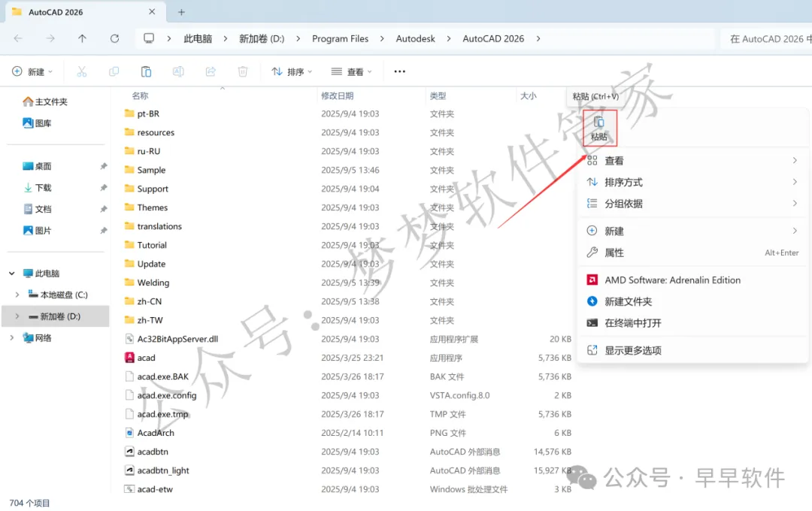
Task: Open the View dropdown in toolbar
Action: pos(352,71)
